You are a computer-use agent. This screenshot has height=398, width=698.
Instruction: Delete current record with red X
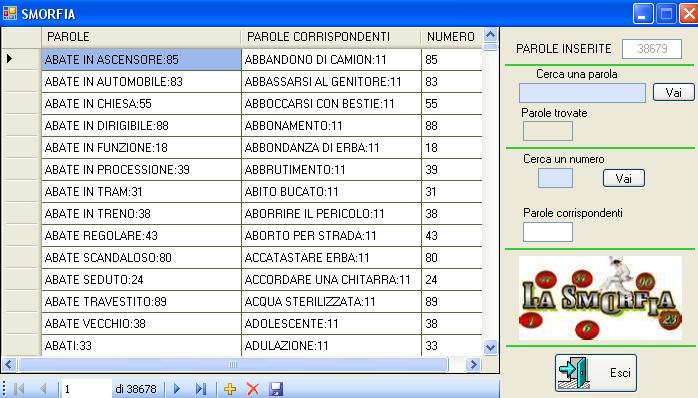pyautogui.click(x=252, y=389)
